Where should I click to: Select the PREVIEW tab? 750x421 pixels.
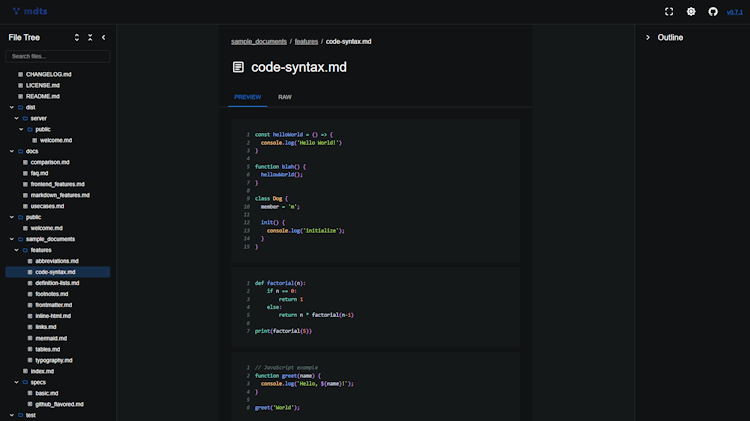click(247, 97)
